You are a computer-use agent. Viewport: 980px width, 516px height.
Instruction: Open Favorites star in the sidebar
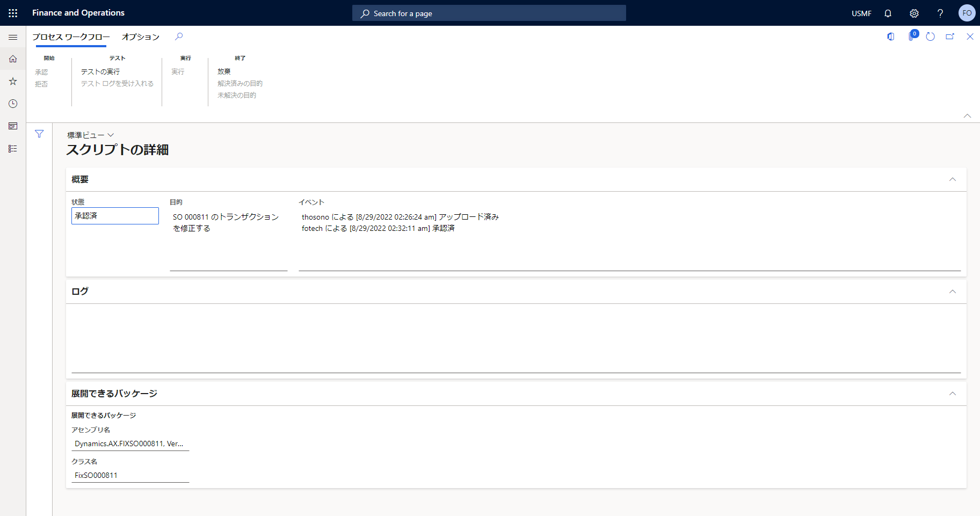click(13, 81)
